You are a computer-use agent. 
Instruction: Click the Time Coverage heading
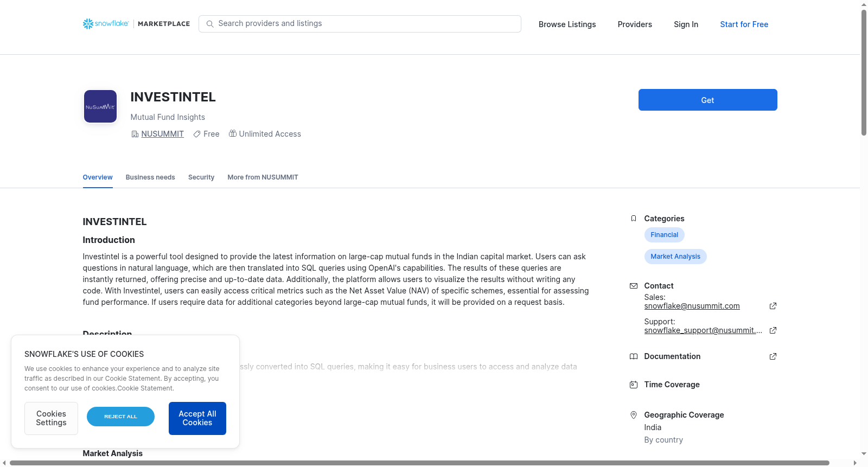672,385
